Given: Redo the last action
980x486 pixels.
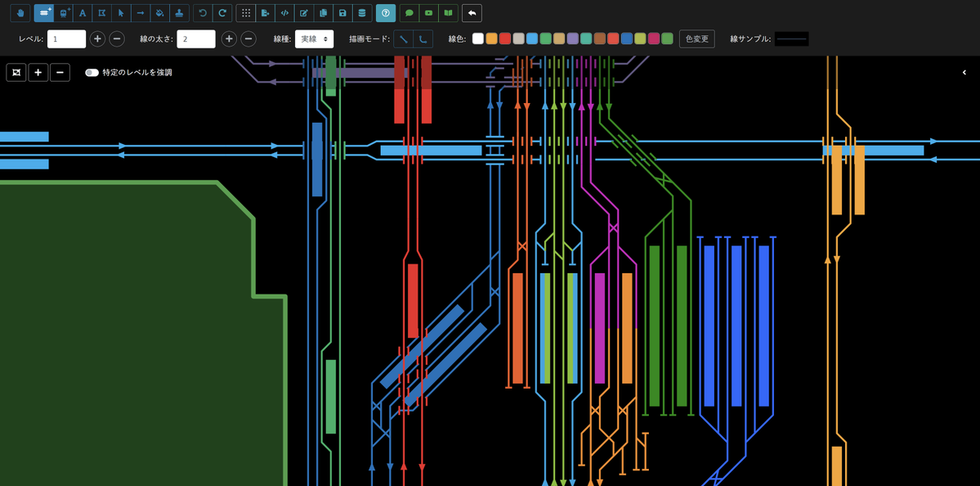Looking at the screenshot, I should coord(222,13).
